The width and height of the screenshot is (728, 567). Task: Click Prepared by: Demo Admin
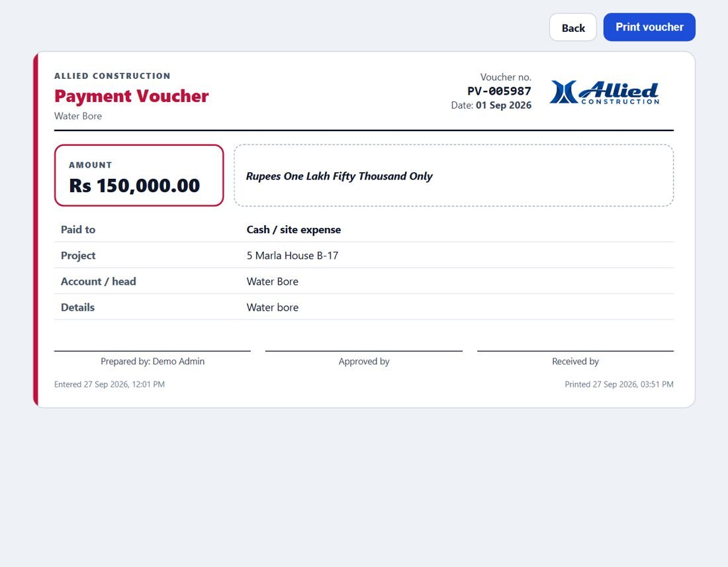(152, 362)
